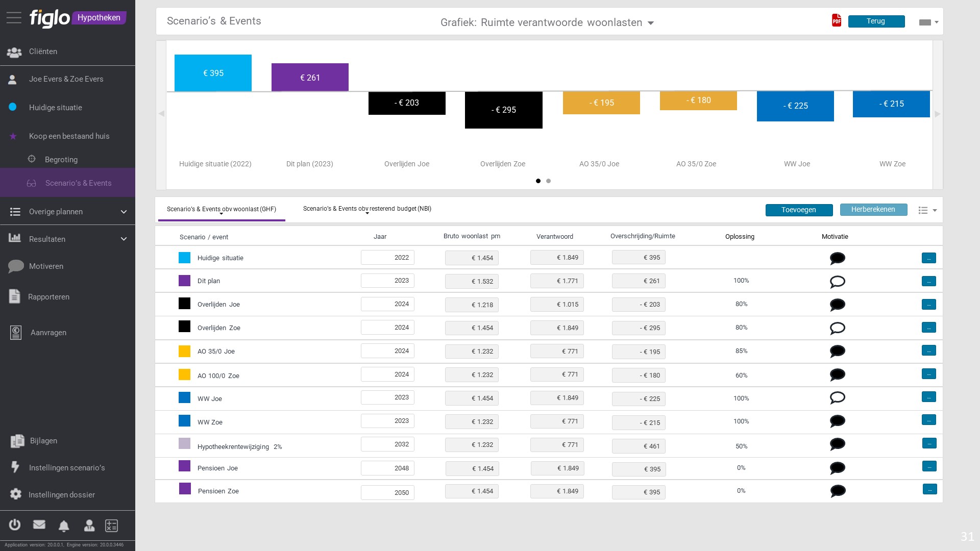
Task: Click the Instellingen scenario's lightning icon
Action: (15, 467)
